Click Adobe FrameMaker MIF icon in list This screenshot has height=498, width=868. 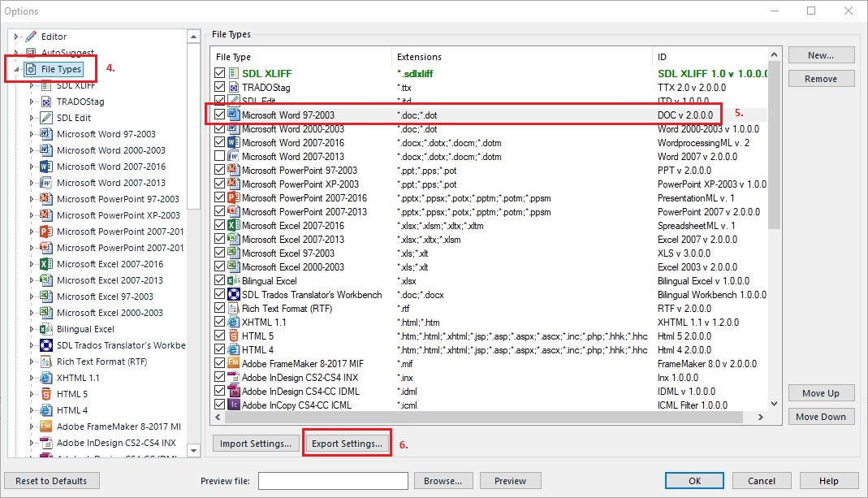[234, 363]
